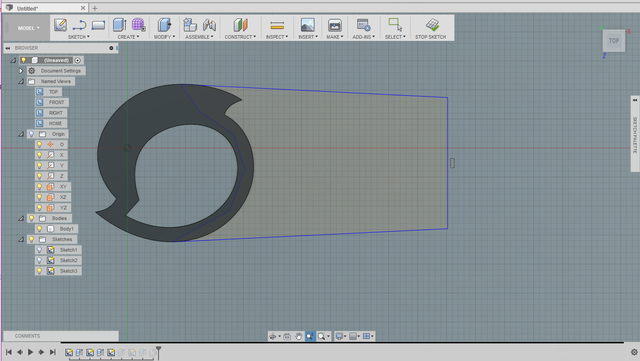
Task: Open the ASSEMBLE menu
Action: point(199,37)
